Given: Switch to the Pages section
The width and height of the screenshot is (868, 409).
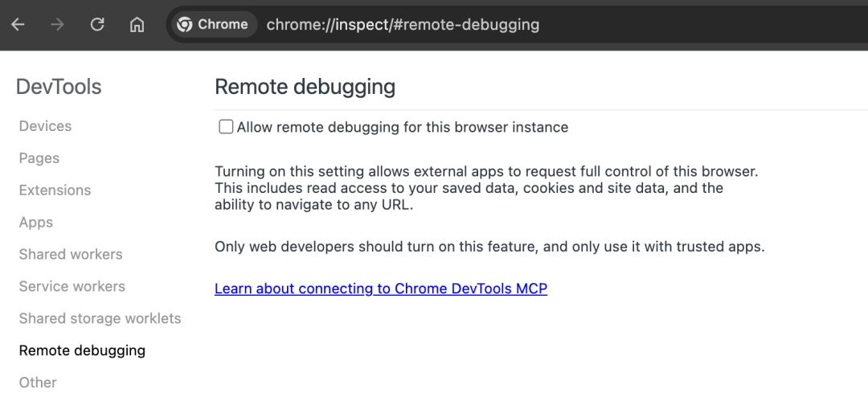Looking at the screenshot, I should coord(39,158).
